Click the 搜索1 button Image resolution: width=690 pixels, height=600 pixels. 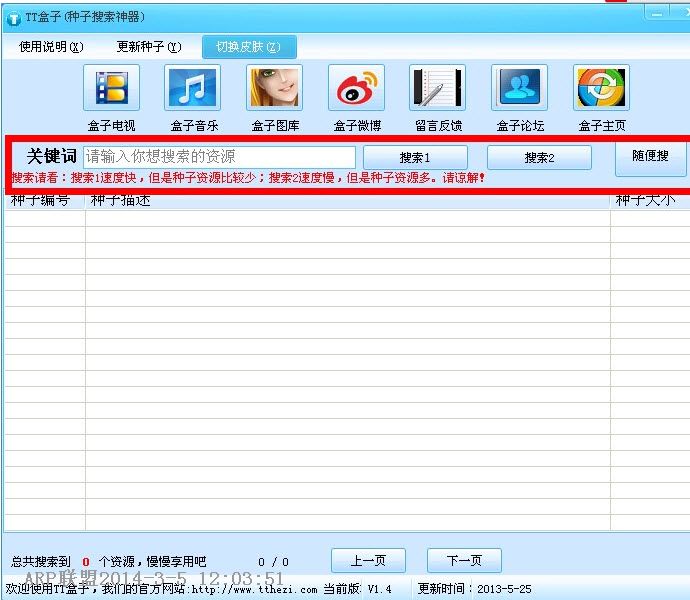[x=415, y=157]
